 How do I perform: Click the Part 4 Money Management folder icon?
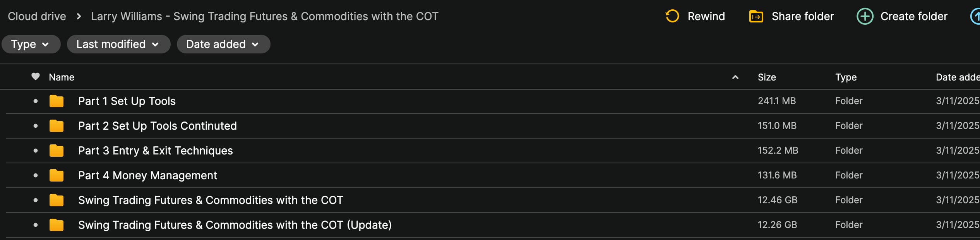57,175
